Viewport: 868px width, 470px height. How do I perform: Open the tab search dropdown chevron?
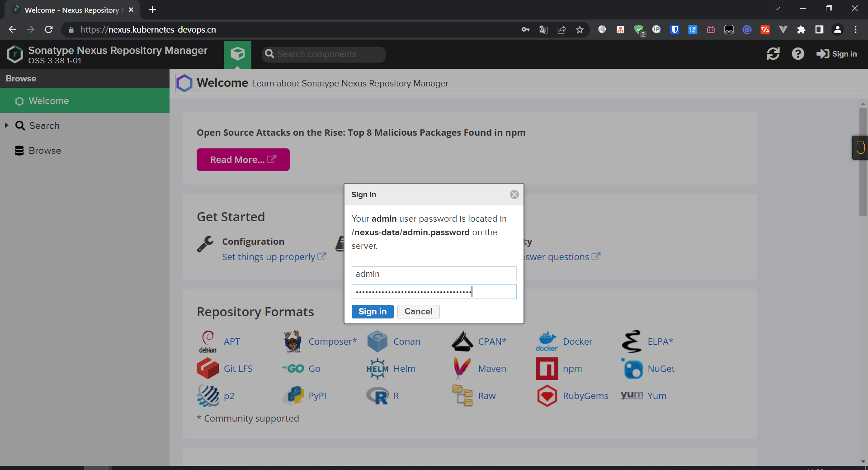(777, 9)
